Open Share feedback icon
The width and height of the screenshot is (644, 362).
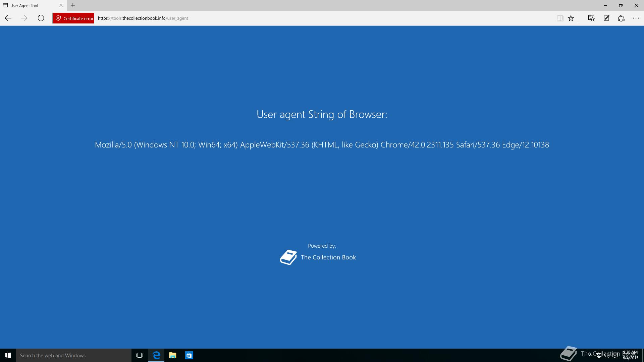621,18
